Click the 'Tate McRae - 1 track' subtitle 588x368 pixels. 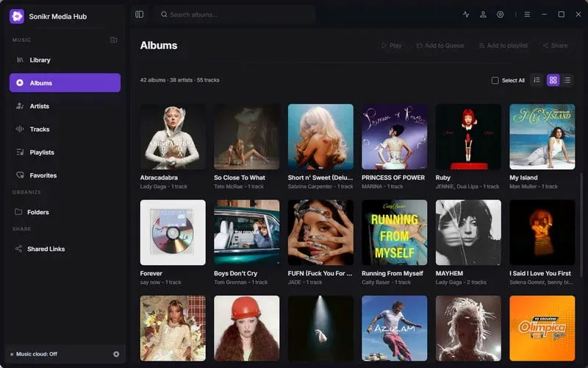point(238,187)
